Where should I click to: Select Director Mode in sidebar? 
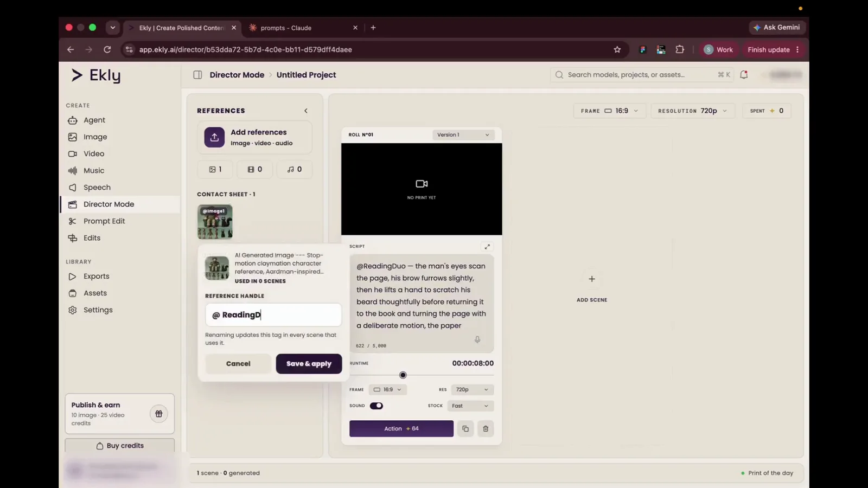pos(120,204)
